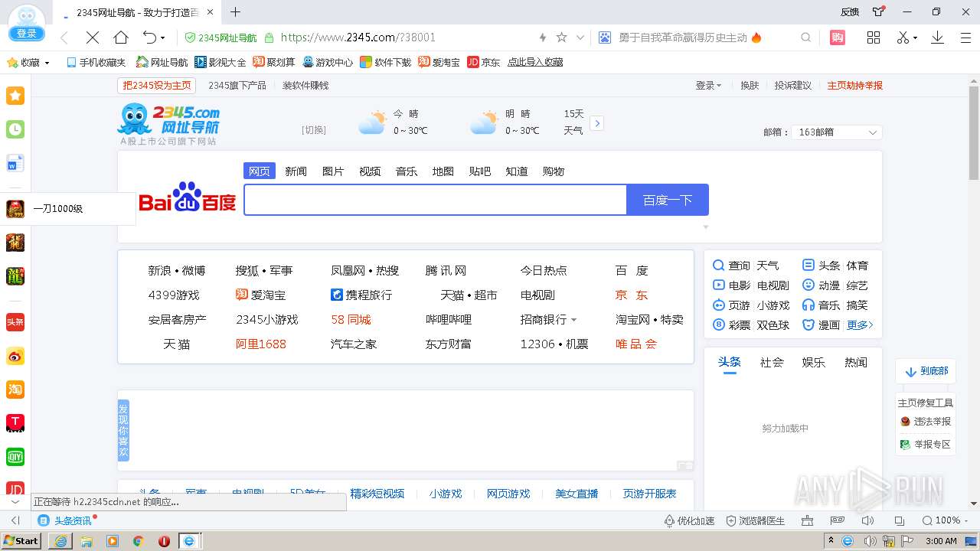
Task: Open address bar dropdown arrow
Action: pyautogui.click(x=580, y=37)
